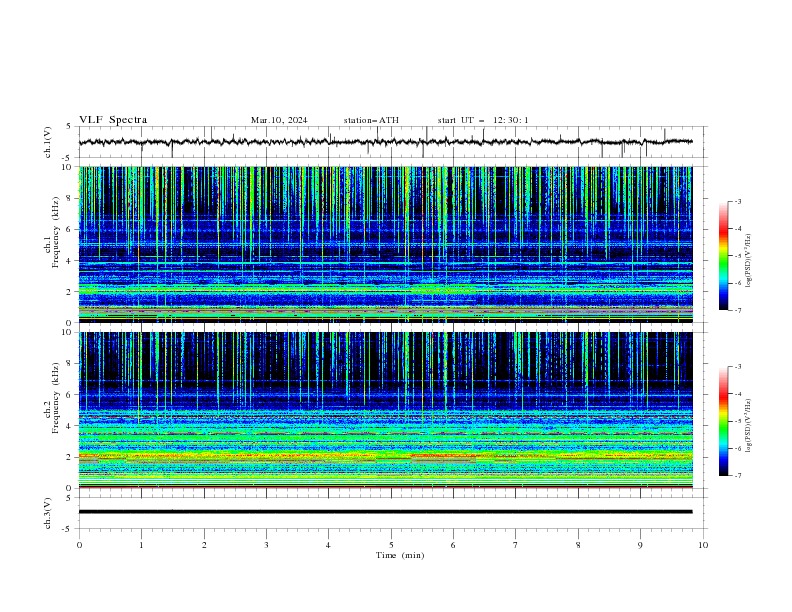Click time-axis tick label "1"

click(141, 545)
